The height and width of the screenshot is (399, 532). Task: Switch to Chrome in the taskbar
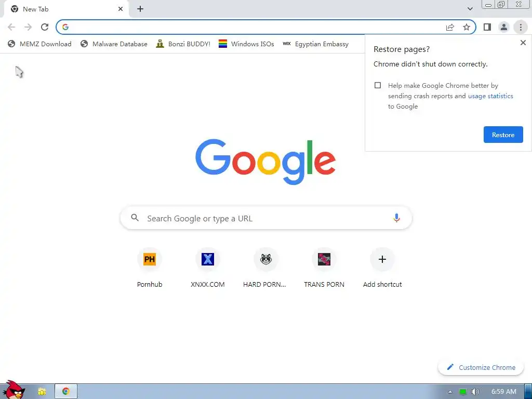coord(66,392)
